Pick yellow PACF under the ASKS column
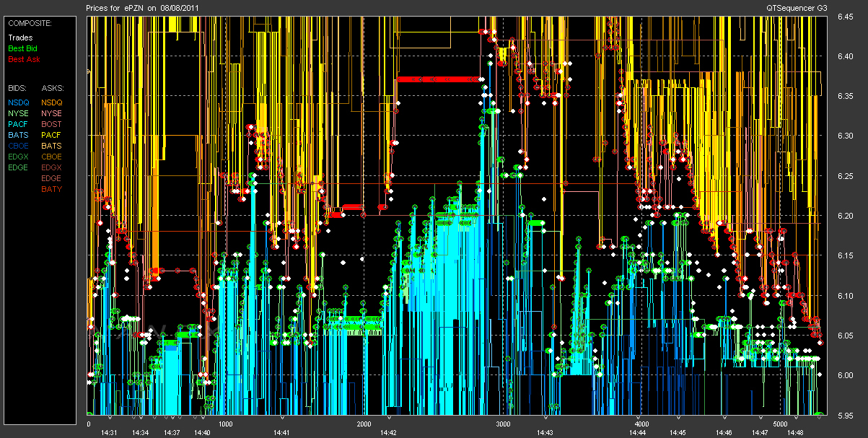 click(x=52, y=135)
